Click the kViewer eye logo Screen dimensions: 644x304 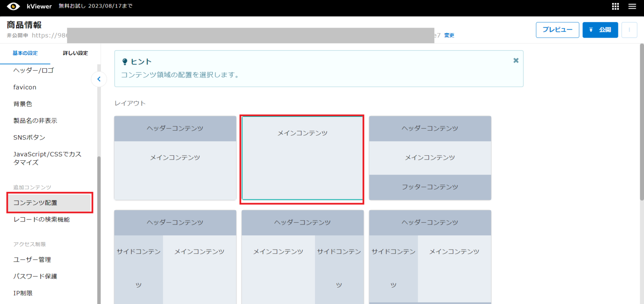(x=14, y=6)
